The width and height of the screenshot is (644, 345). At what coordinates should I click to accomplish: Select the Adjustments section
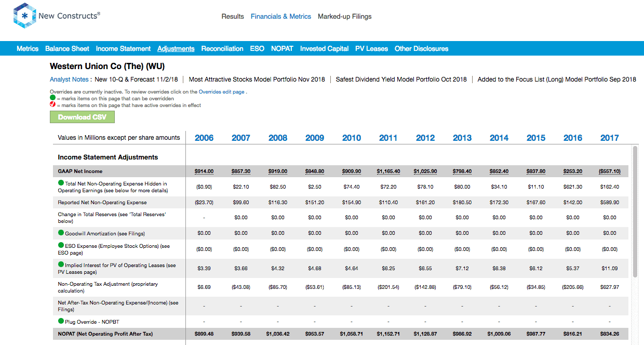176,48
